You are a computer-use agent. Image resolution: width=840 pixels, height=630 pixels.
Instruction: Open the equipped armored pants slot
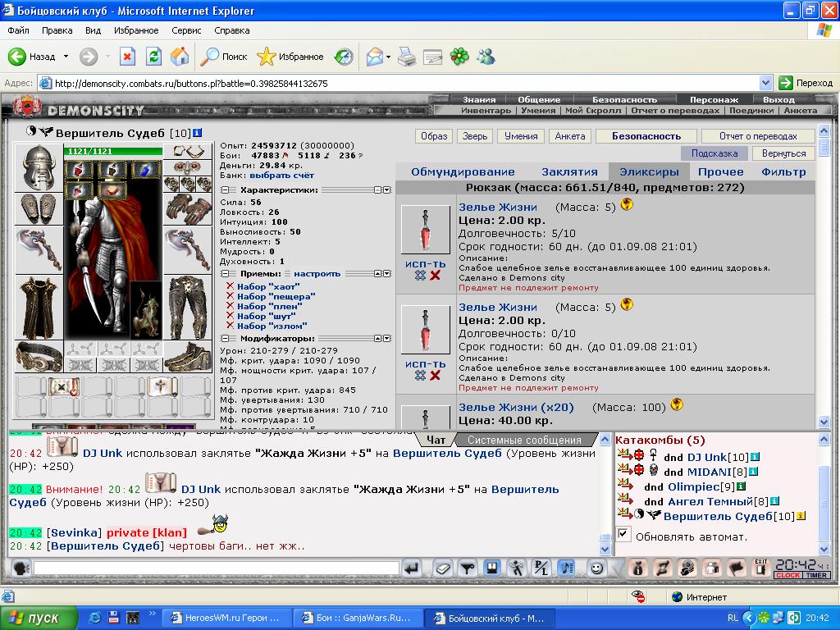[x=188, y=308]
